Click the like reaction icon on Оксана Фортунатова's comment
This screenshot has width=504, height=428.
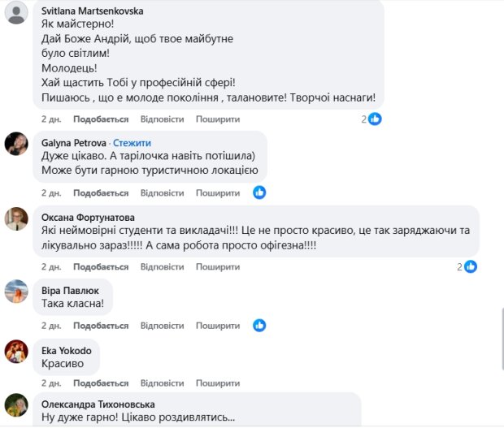(x=470, y=266)
